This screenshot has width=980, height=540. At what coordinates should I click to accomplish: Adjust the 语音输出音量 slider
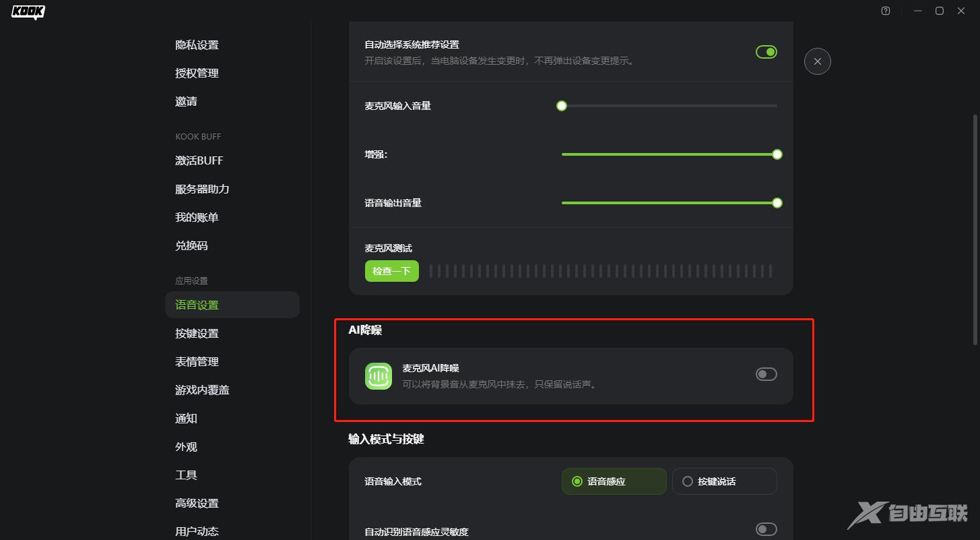pos(669,203)
